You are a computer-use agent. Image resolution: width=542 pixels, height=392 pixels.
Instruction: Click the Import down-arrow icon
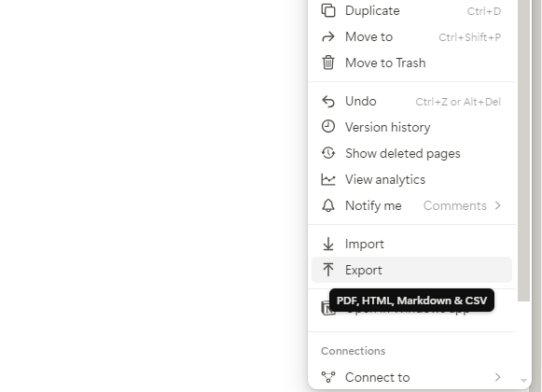pyautogui.click(x=328, y=244)
